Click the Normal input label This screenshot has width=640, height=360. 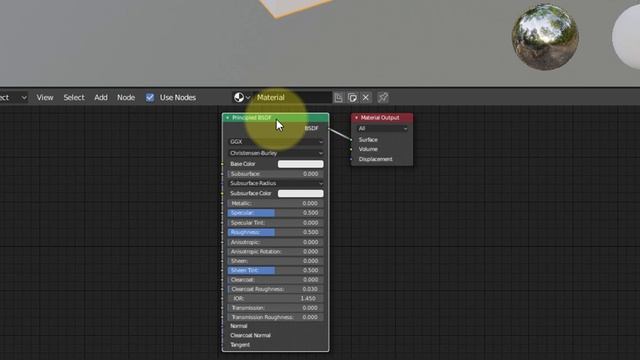coord(238,326)
